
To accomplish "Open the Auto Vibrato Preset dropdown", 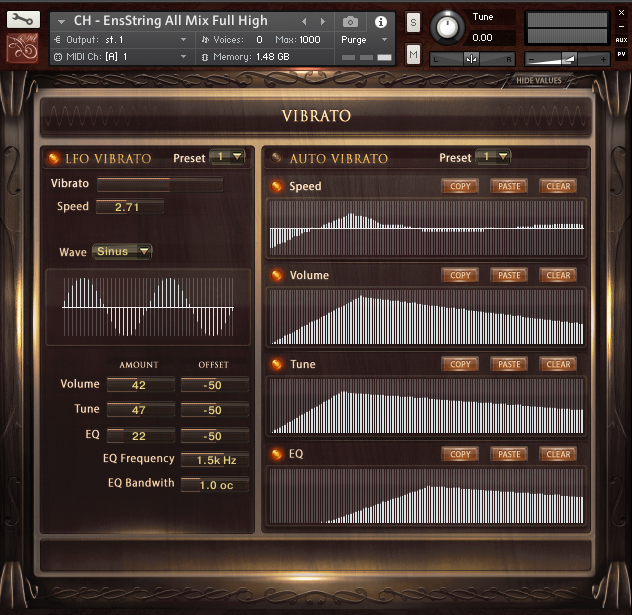I will (x=493, y=157).
